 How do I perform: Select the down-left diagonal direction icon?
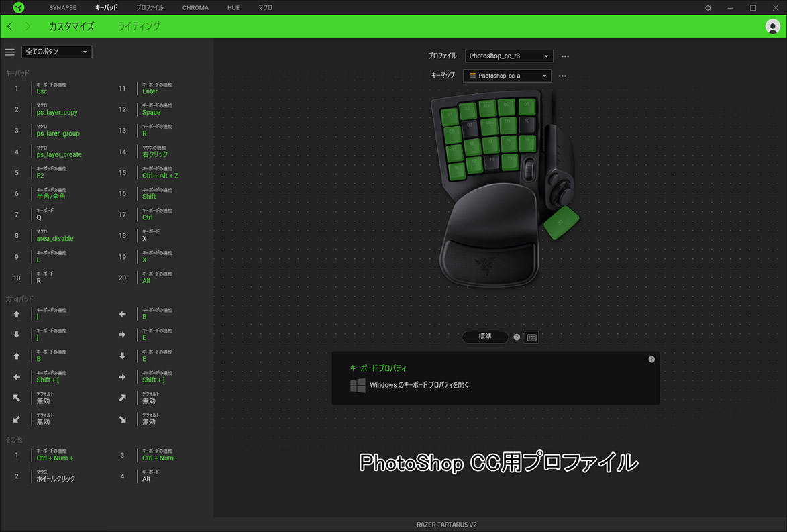(17, 419)
